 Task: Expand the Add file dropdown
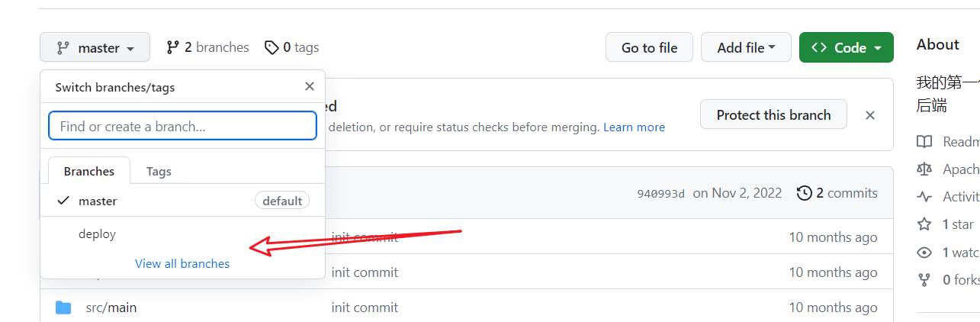pyautogui.click(x=746, y=48)
